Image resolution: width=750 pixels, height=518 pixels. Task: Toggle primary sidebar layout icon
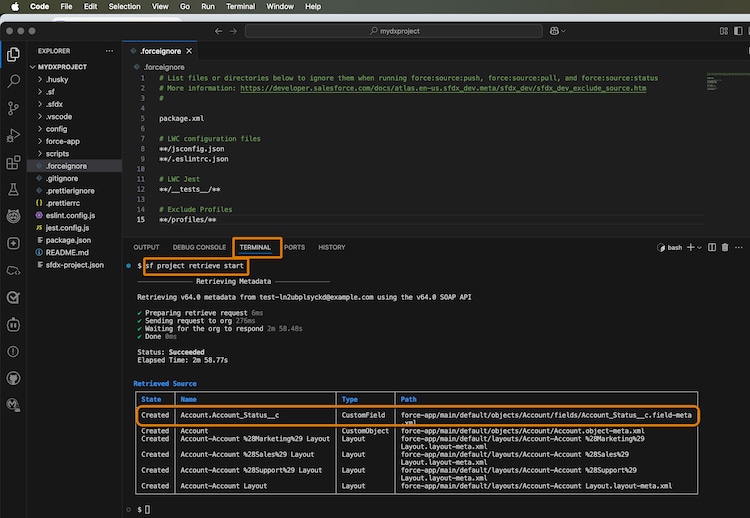coord(738,31)
